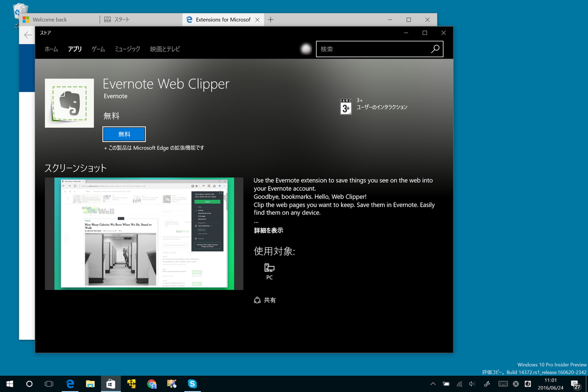
Task: Click the blue 無料 install button
Action: tap(124, 134)
